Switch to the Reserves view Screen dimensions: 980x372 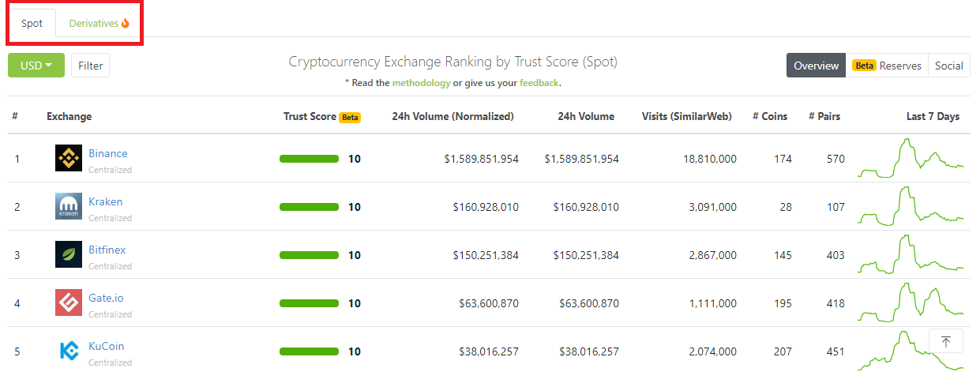(887, 66)
